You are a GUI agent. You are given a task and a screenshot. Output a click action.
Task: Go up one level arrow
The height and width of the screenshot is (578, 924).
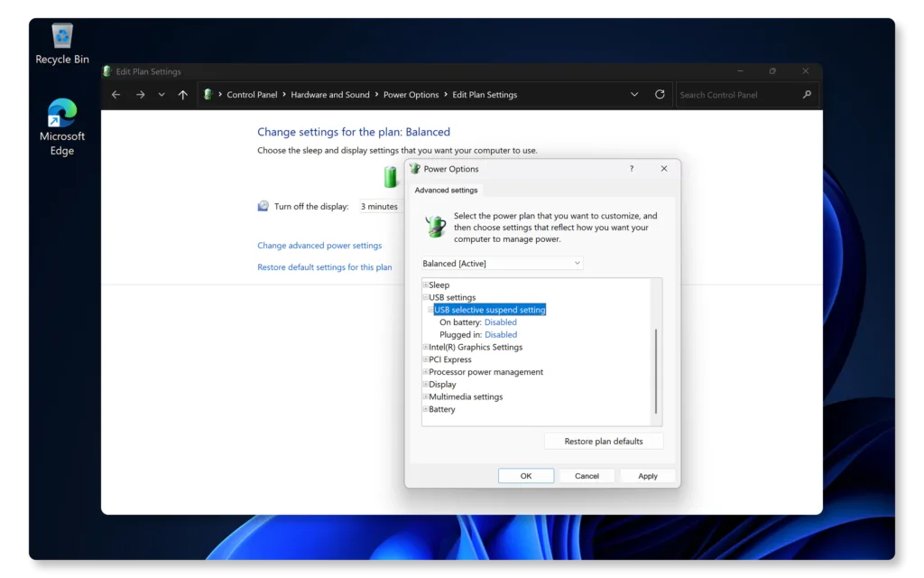pyautogui.click(x=182, y=94)
